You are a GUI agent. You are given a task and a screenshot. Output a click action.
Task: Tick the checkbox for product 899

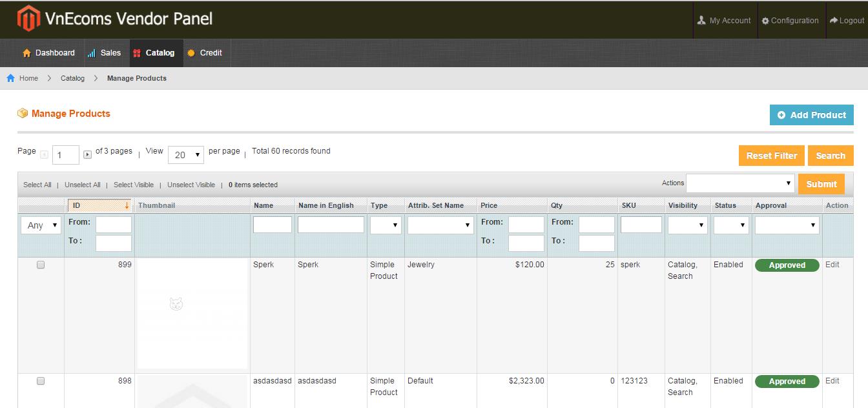pyautogui.click(x=41, y=265)
